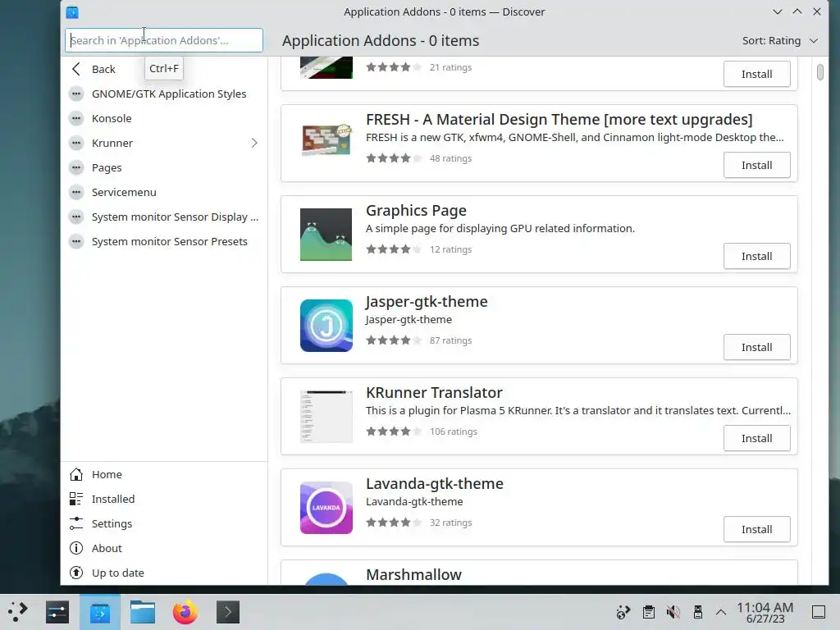The height and width of the screenshot is (630, 840).
Task: Click the Konsole category dots icon
Action: [76, 118]
